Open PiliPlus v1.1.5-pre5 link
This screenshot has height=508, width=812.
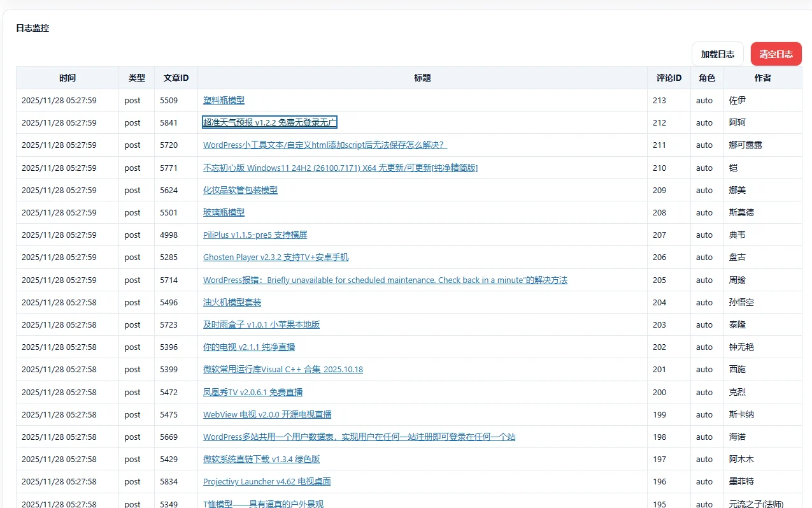255,235
